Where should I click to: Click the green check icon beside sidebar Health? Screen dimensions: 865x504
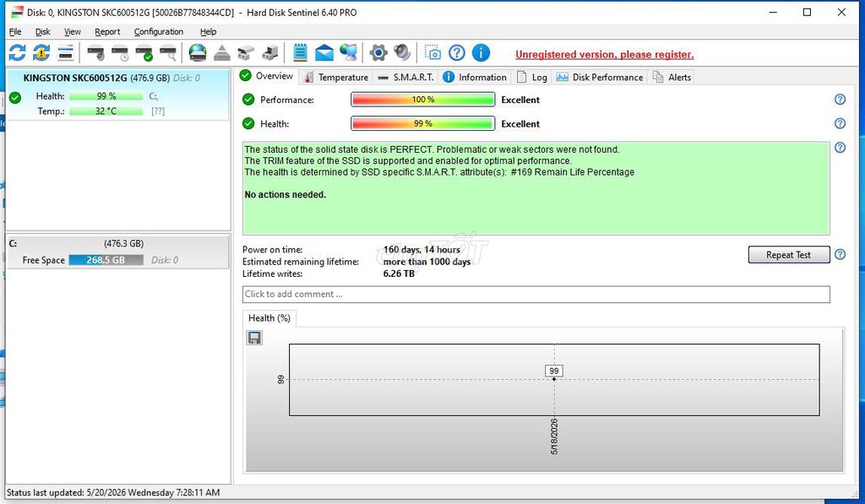pos(15,98)
